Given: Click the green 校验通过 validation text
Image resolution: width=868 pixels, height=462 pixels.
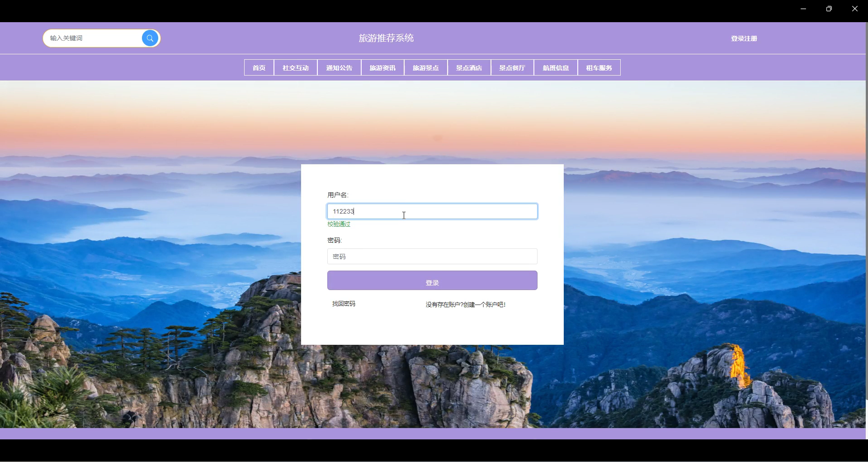Looking at the screenshot, I should pyautogui.click(x=339, y=224).
